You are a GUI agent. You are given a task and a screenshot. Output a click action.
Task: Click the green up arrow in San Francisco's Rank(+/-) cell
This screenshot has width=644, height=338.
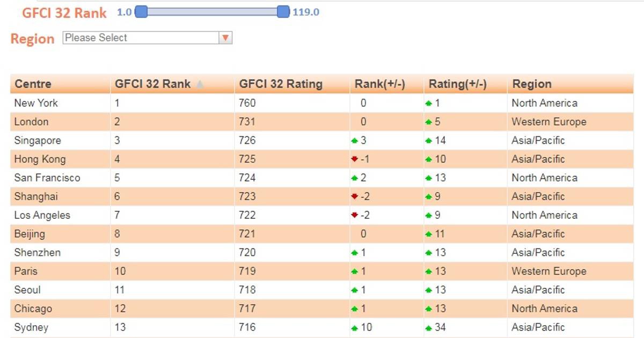[354, 178]
